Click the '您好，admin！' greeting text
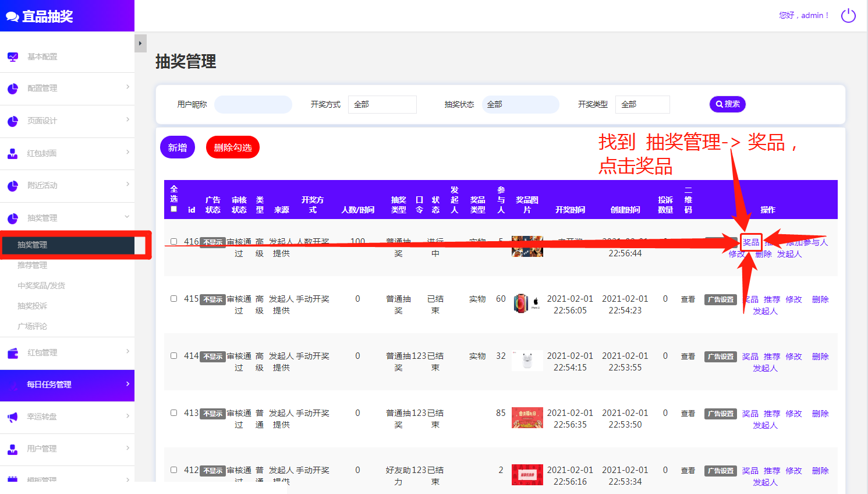This screenshot has height=494, width=868. [803, 16]
